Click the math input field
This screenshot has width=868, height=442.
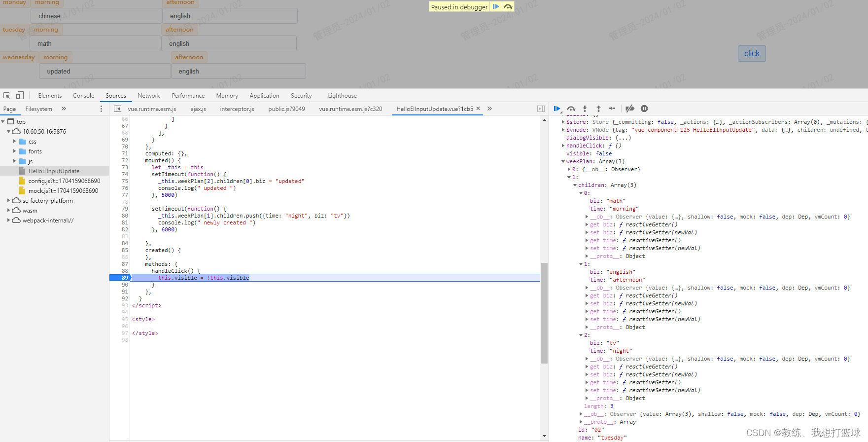point(95,43)
